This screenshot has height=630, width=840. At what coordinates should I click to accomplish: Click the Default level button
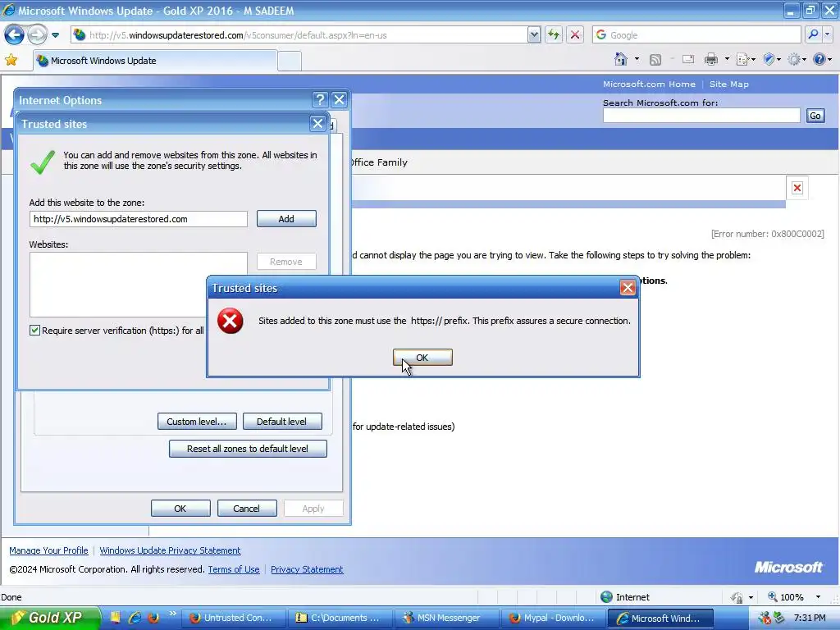282,422
